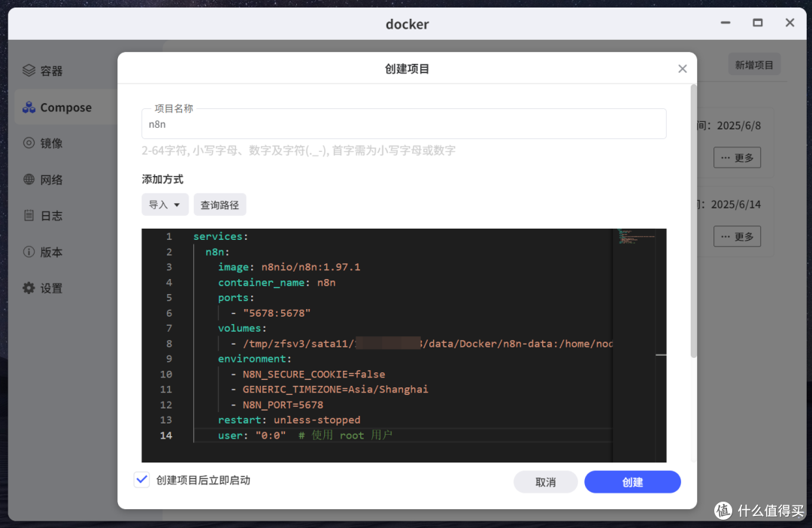Minimize the docker window

(x=726, y=23)
